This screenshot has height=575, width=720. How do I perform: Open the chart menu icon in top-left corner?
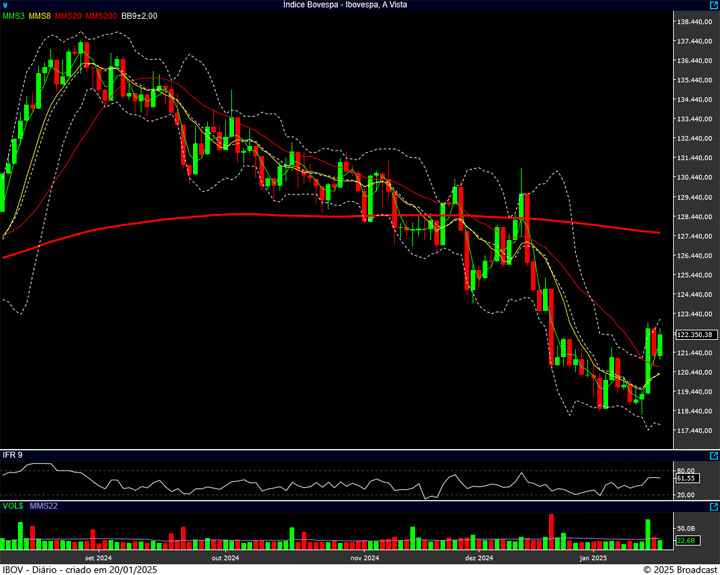[6, 5]
